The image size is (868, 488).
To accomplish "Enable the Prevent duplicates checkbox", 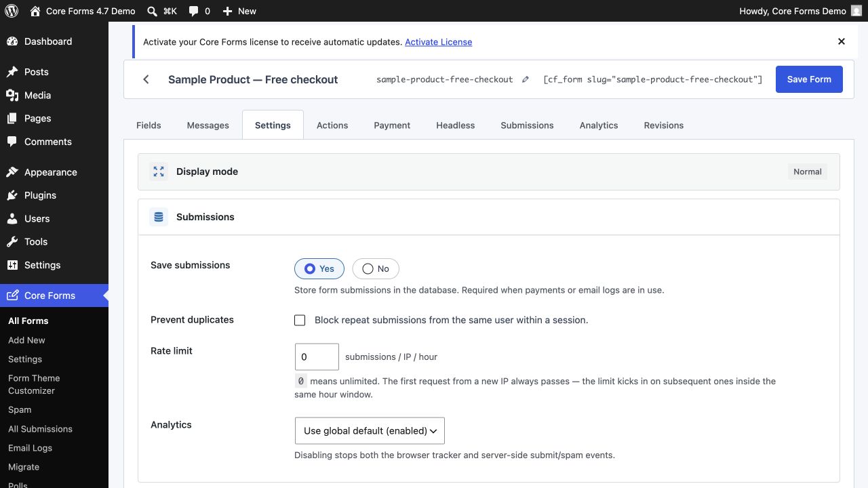I will 300,320.
